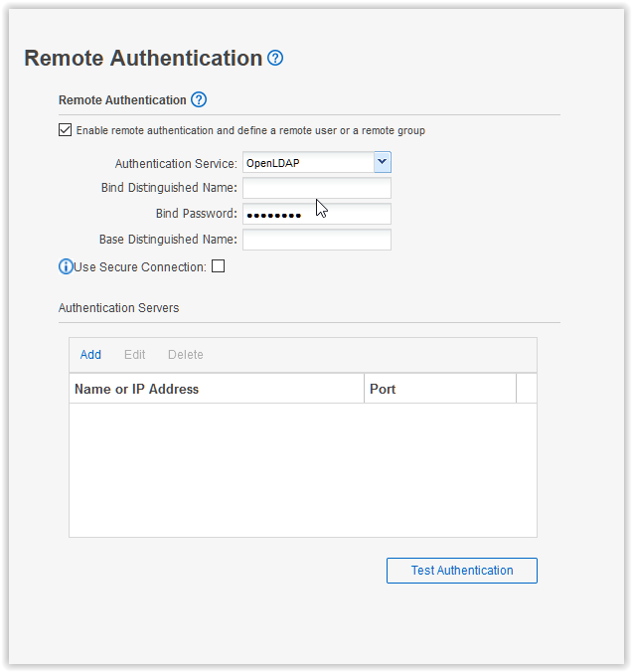Image resolution: width=632 pixels, height=672 pixels.
Task: Select the OpenLDAP combo box field
Action: pos(307,162)
